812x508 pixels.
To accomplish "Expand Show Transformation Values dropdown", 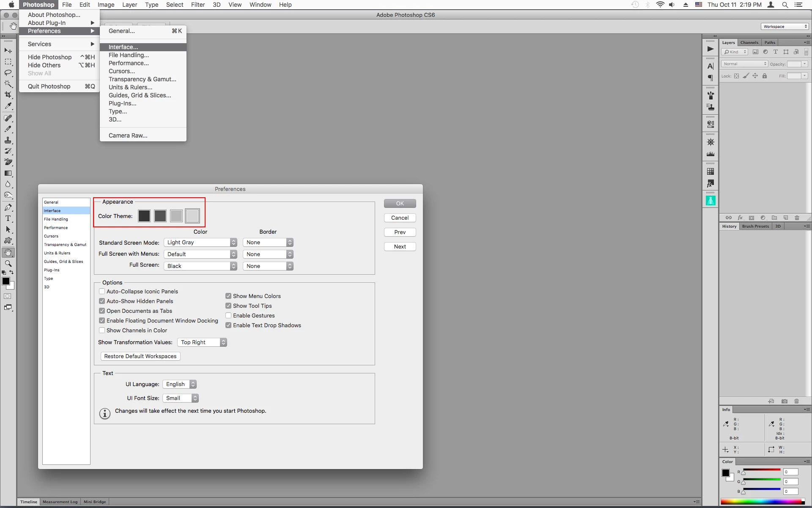I will point(202,342).
